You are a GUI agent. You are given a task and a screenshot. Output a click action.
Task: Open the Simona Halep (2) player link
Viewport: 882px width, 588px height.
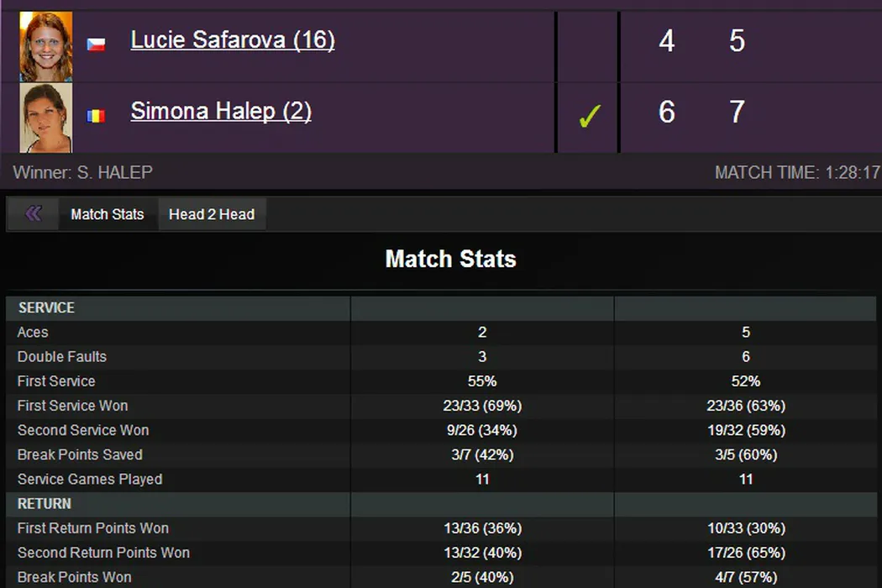pos(221,111)
